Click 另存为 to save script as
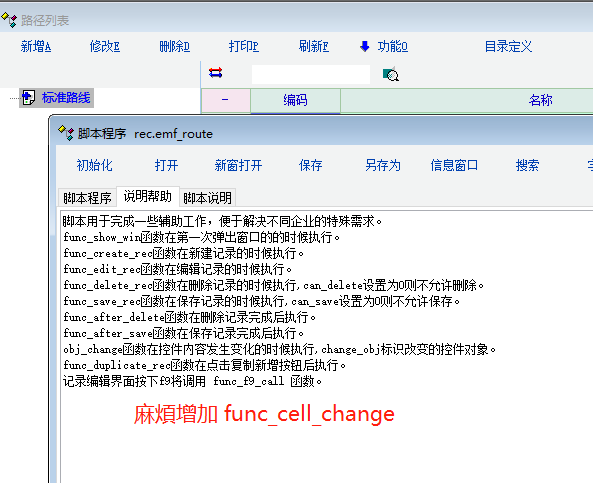Viewport: 593px width, 483px height. pyautogui.click(x=383, y=165)
